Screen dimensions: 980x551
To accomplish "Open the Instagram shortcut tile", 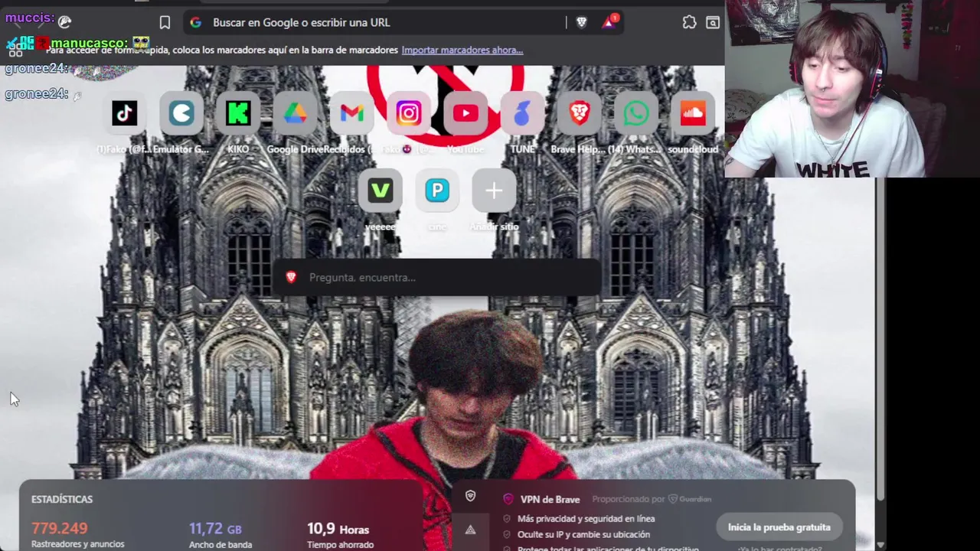I will [x=409, y=113].
